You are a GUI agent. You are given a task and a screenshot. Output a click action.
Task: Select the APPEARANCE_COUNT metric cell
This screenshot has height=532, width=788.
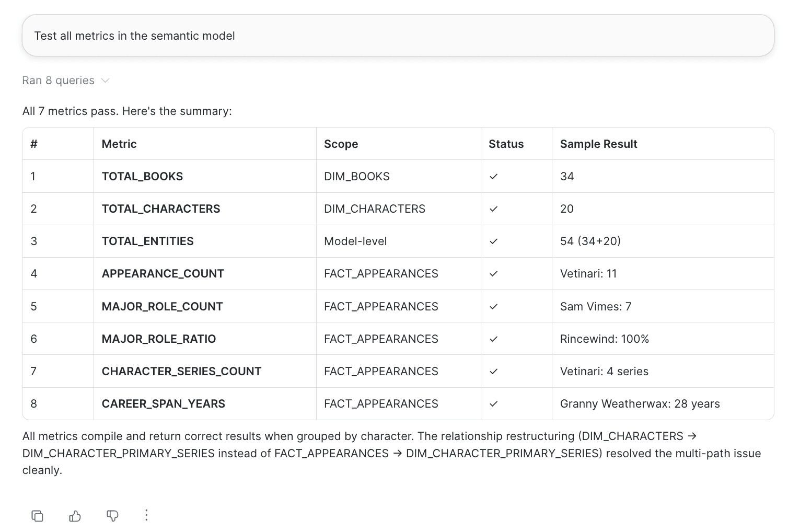205,274
